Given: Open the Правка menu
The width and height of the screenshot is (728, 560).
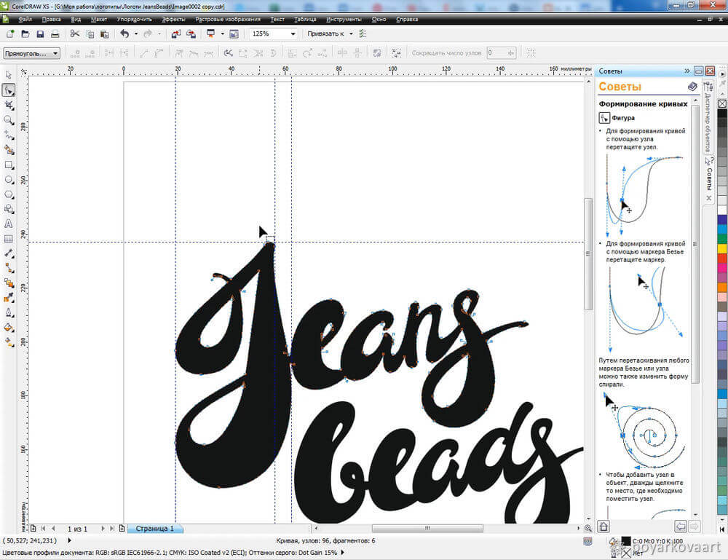Looking at the screenshot, I should 51,20.
